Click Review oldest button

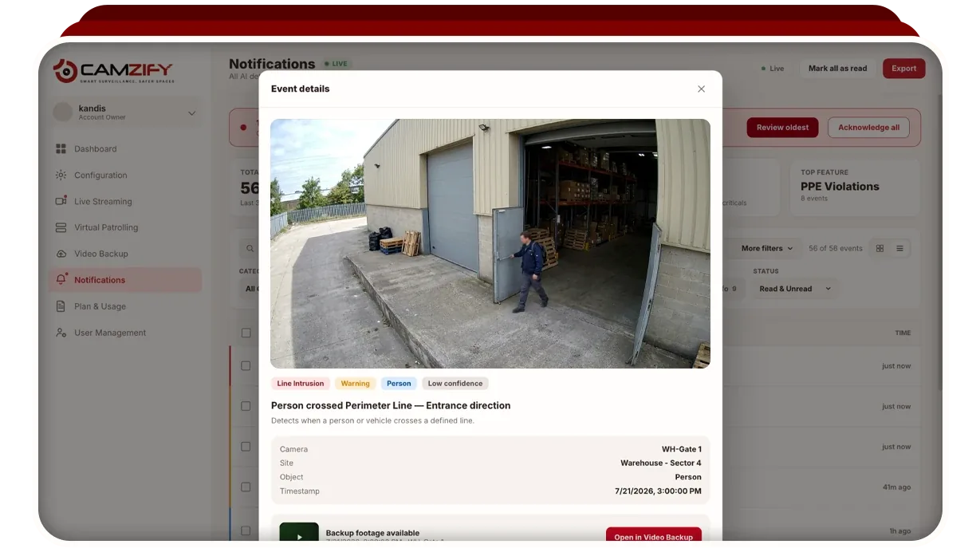coord(782,128)
